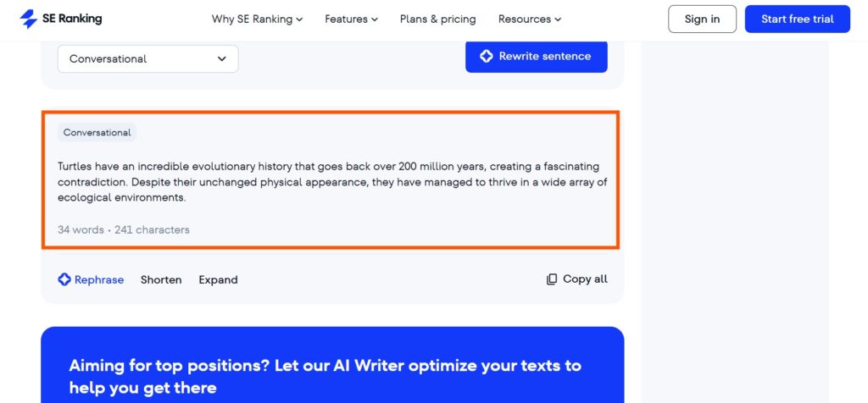Open the Resources menu
868x403 pixels.
pyautogui.click(x=530, y=19)
